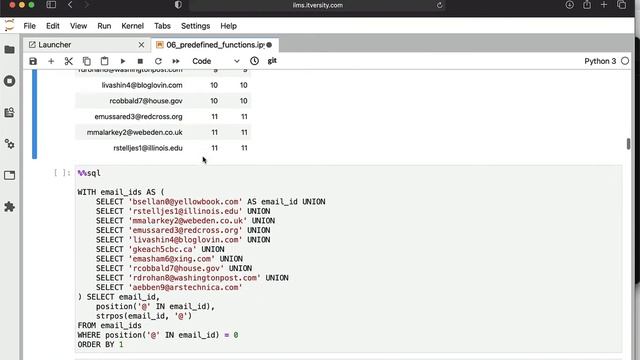Select the mmalarkey2@webeden.co.uk output row
Image resolution: width=640 pixels, height=360 pixels.
163,132
